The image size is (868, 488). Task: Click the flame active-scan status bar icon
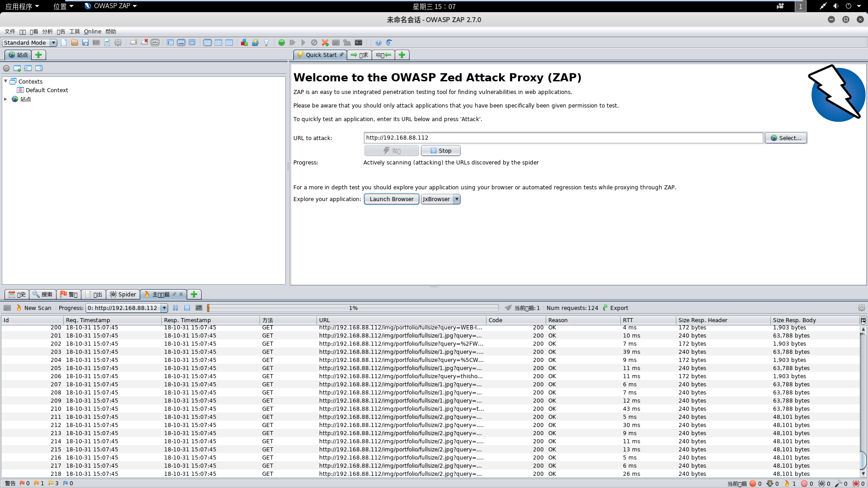coord(787,483)
